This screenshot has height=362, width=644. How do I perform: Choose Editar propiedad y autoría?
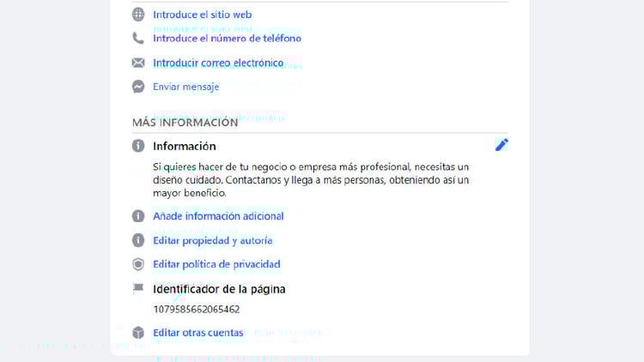point(212,240)
